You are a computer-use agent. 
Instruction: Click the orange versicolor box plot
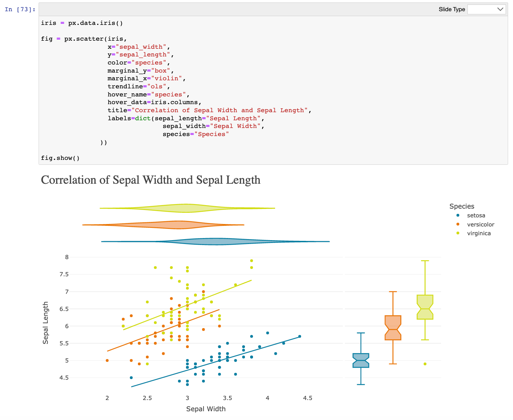tap(393, 328)
